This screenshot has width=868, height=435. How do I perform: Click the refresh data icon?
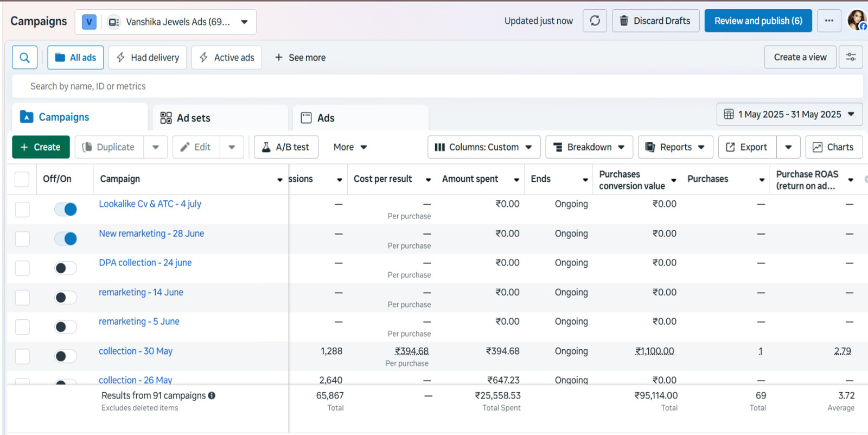(x=595, y=21)
